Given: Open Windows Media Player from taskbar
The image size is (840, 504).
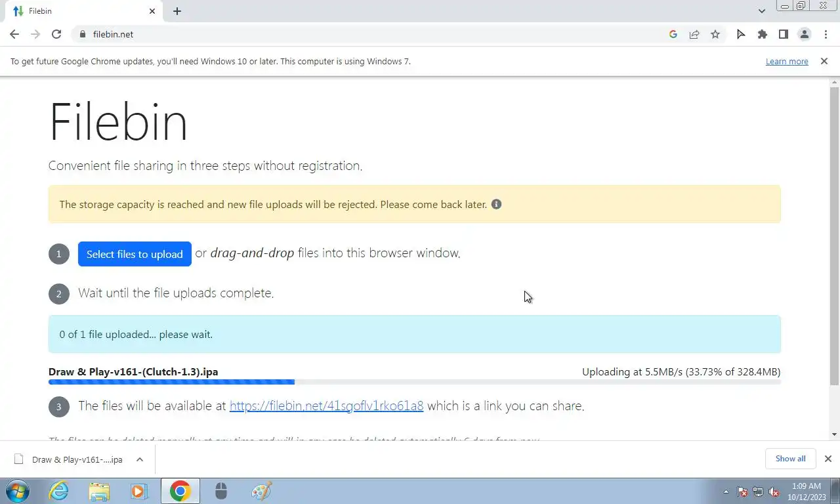Looking at the screenshot, I should [138, 491].
